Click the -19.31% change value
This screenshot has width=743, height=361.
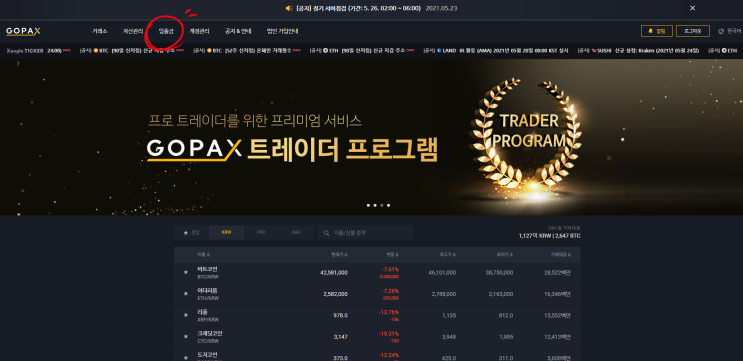pyautogui.click(x=389, y=334)
